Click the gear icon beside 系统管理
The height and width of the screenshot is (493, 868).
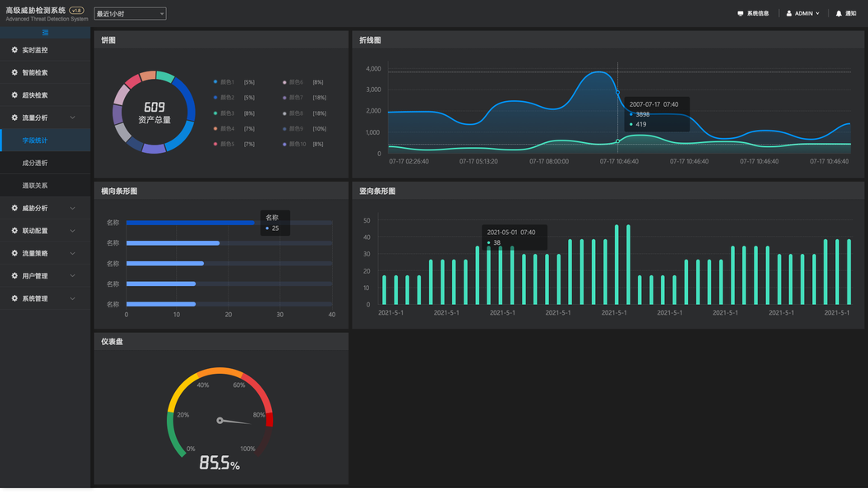(x=15, y=298)
